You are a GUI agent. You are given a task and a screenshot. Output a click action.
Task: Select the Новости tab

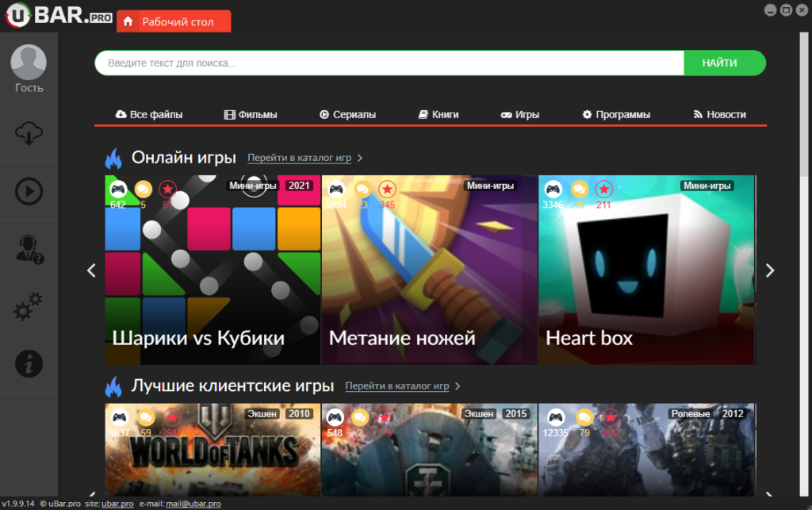coord(720,114)
